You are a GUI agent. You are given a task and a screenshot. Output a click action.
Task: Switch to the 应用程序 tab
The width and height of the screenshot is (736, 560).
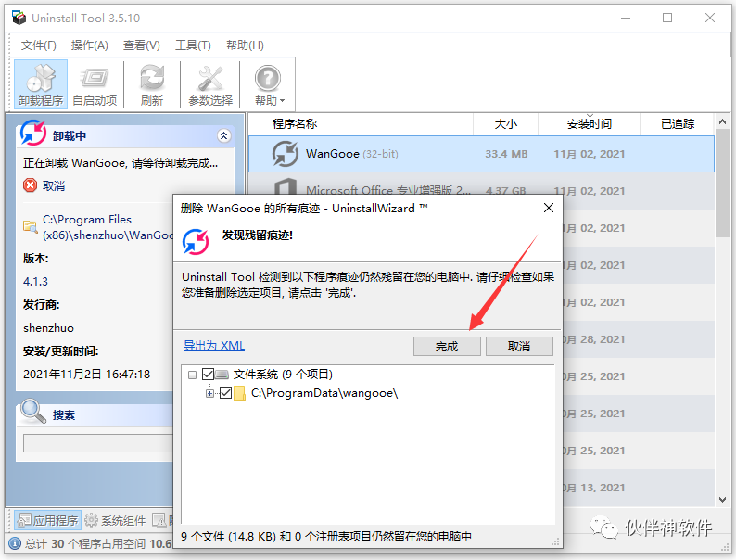tap(47, 520)
